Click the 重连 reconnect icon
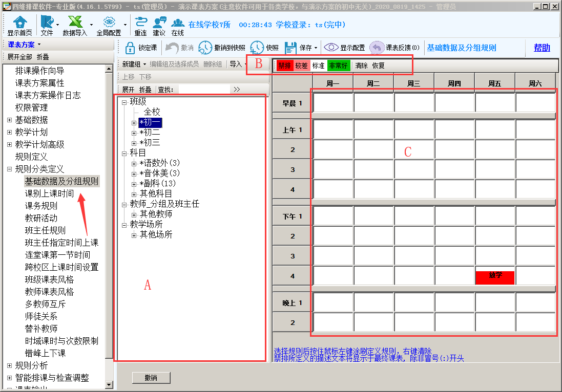 pos(140,22)
